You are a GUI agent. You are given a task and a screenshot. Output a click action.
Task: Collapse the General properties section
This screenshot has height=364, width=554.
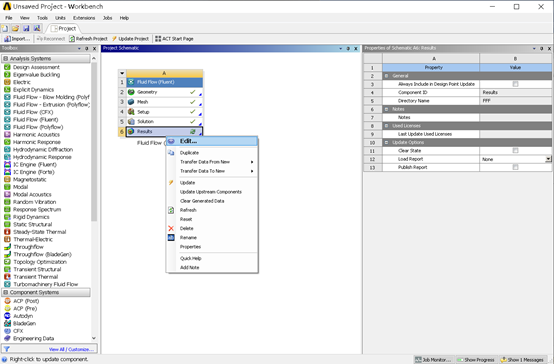[x=386, y=76]
